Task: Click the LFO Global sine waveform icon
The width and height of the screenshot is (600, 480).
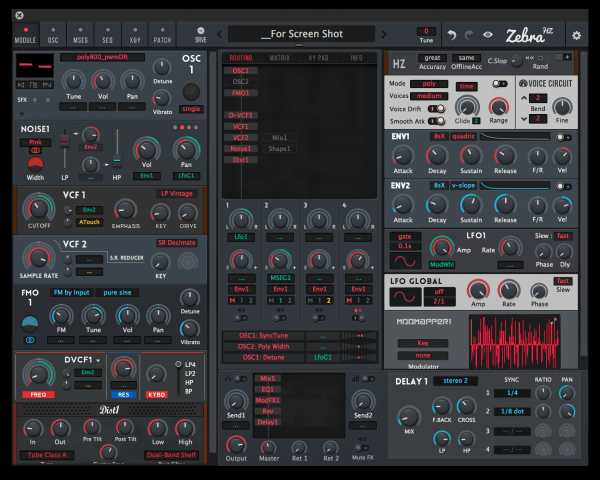Action: pos(405,297)
